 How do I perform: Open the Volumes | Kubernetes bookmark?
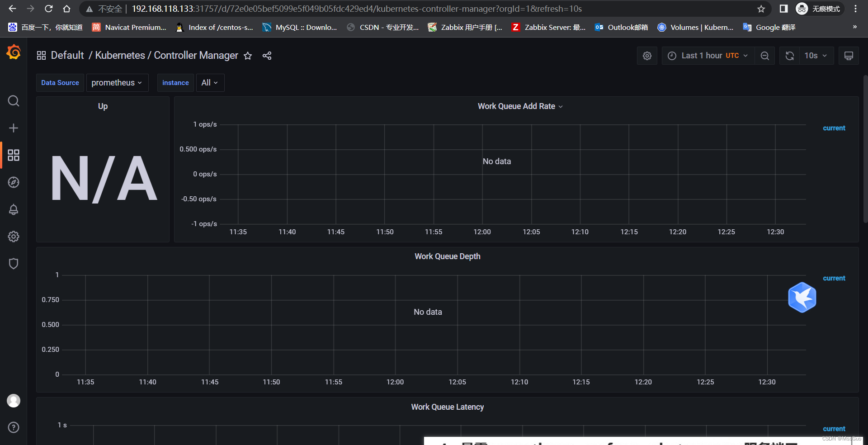[x=695, y=27]
